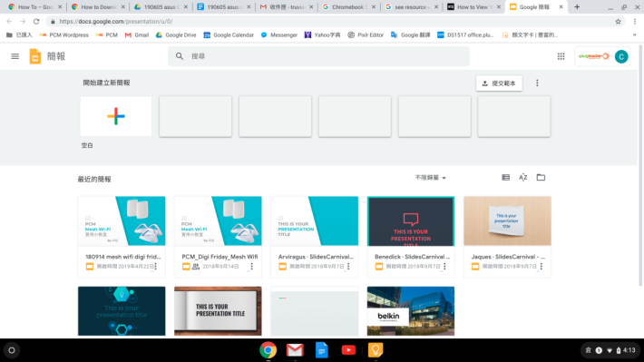The image size is (644, 362).
Task: Open Chrome browser menu
Action: point(635,22)
